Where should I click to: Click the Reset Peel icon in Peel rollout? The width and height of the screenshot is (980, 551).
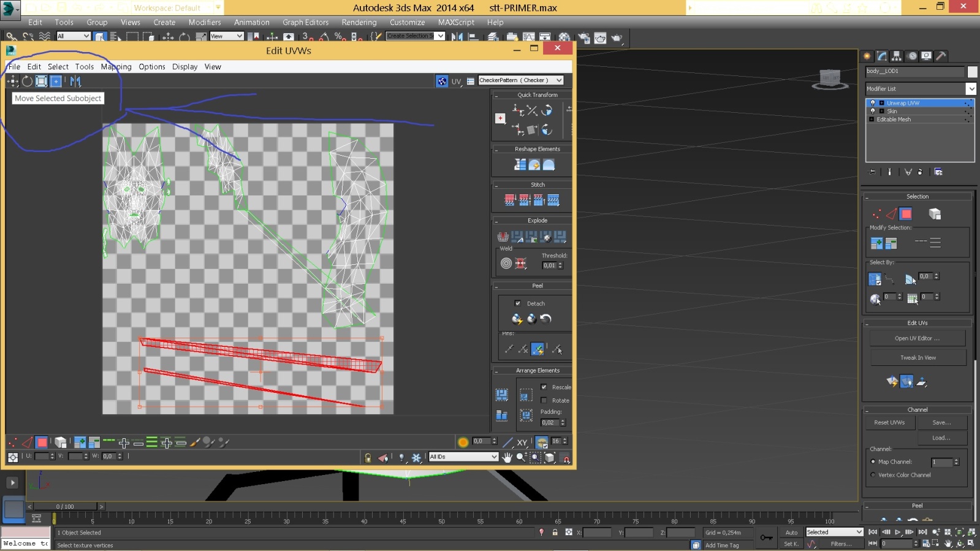click(545, 319)
